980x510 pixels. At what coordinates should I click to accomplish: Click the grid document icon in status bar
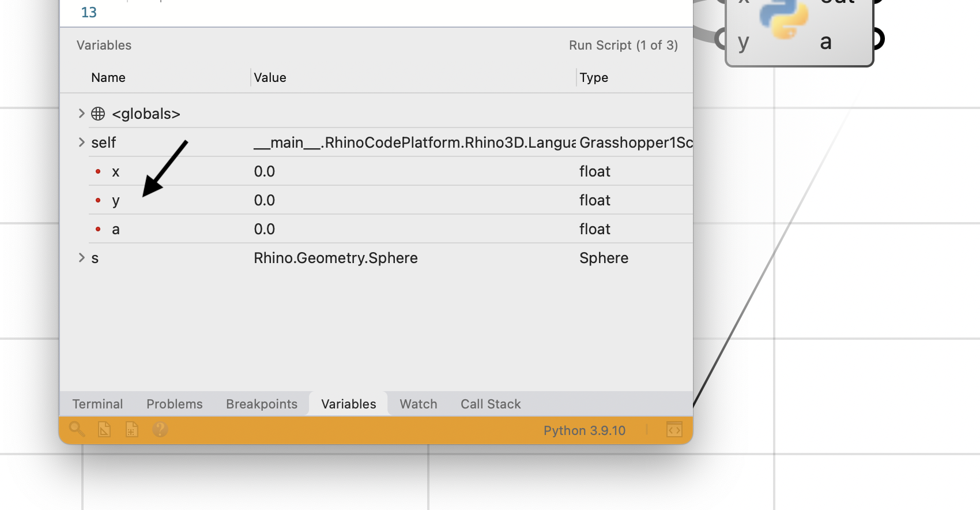[132, 430]
